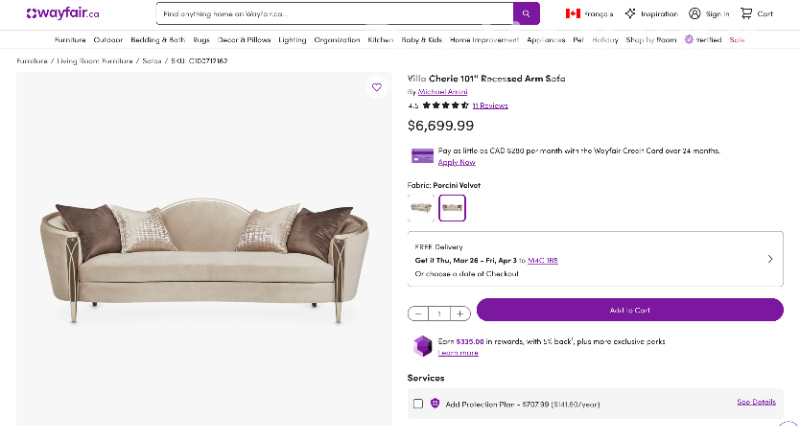Image resolution: width=800 pixels, height=426 pixels.
Task: Open the Cart icon
Action: [x=746, y=14]
